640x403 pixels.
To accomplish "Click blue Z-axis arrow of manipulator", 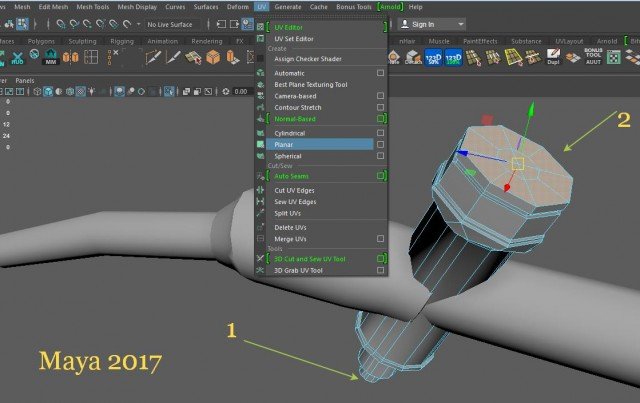I will point(463,154).
